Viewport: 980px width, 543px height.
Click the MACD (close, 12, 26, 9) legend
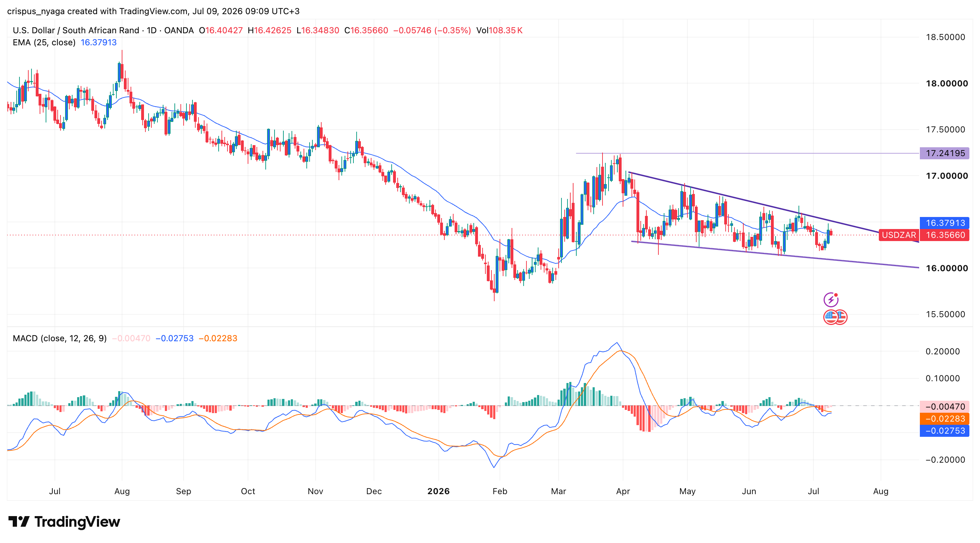tap(60, 338)
